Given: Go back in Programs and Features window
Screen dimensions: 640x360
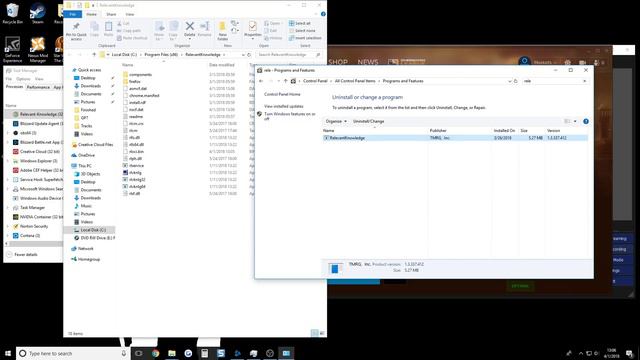Looking at the screenshot, I should point(261,81).
